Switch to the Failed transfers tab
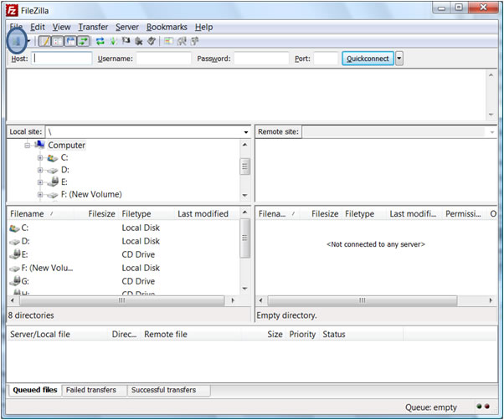Viewport: 504px width, 420px height. point(95,390)
